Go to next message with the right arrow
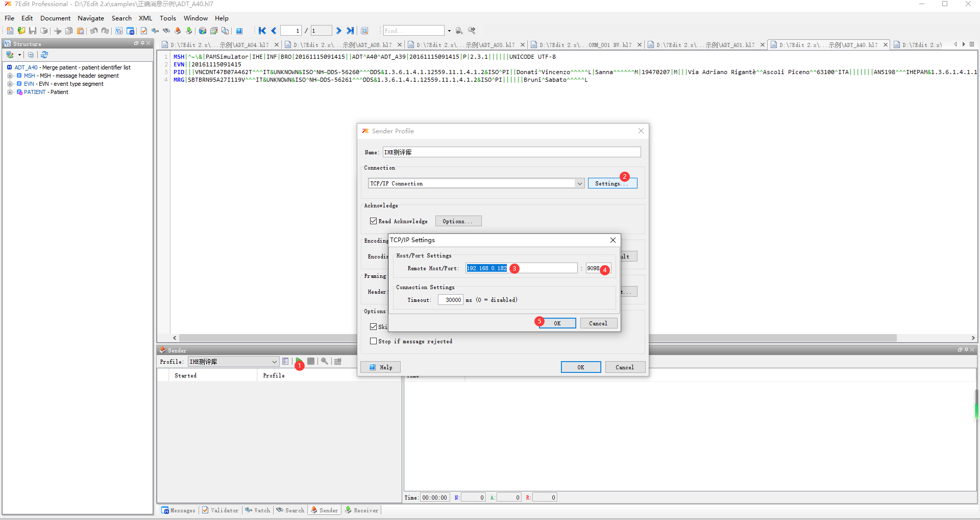Image resolution: width=980 pixels, height=520 pixels. click(x=338, y=31)
